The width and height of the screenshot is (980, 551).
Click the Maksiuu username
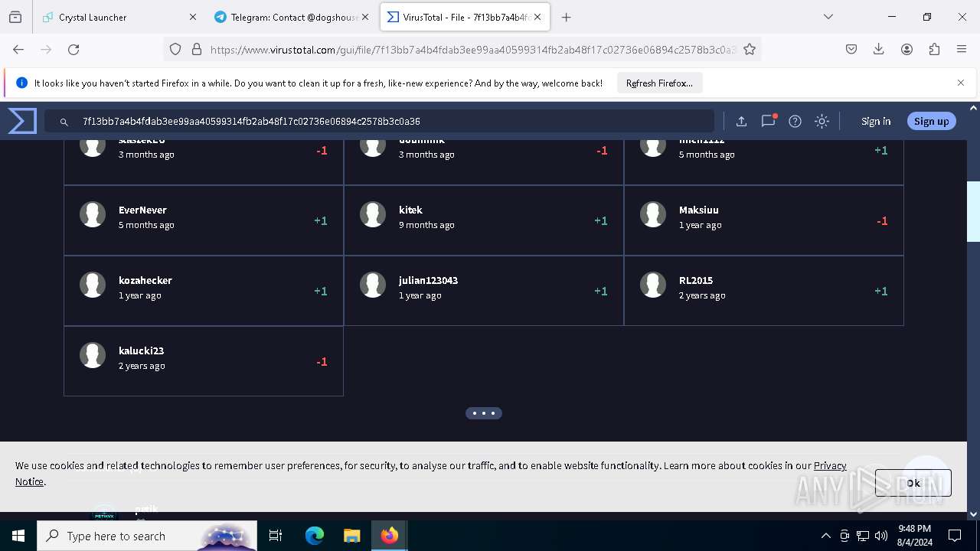[x=699, y=210]
